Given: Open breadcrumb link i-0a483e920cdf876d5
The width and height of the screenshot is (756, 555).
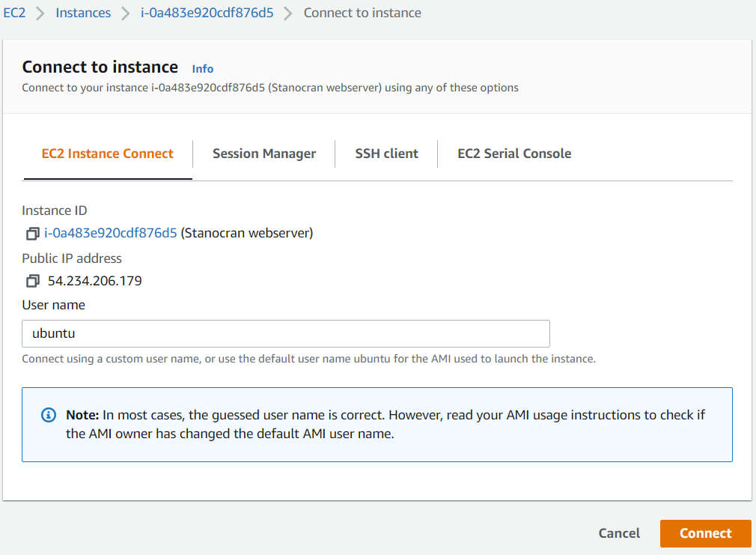Looking at the screenshot, I should (207, 12).
